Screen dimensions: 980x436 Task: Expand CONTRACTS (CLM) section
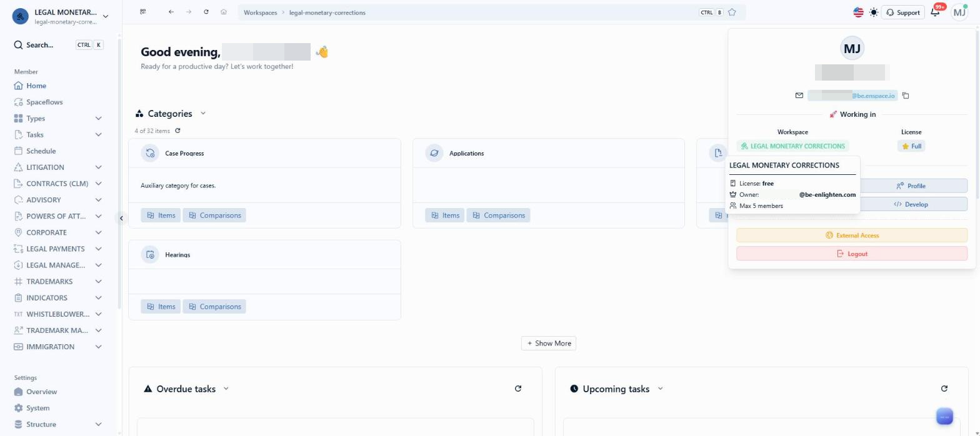click(x=98, y=183)
